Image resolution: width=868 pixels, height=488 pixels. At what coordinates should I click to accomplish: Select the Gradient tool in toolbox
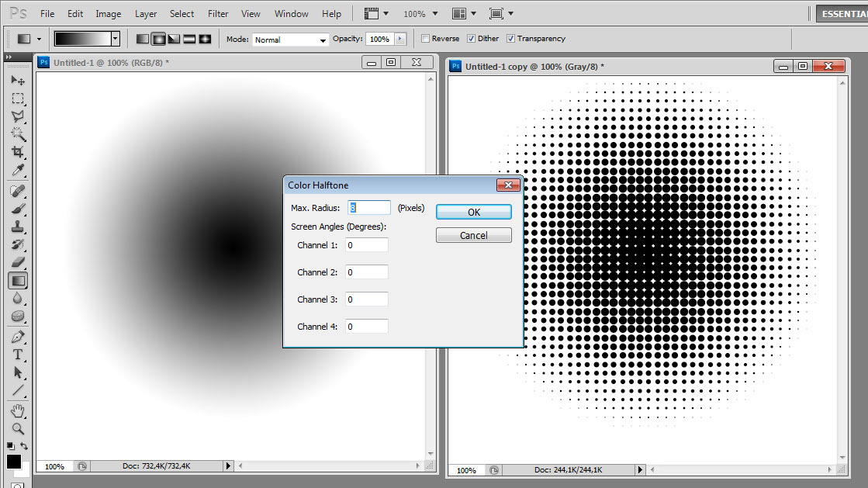(x=18, y=281)
